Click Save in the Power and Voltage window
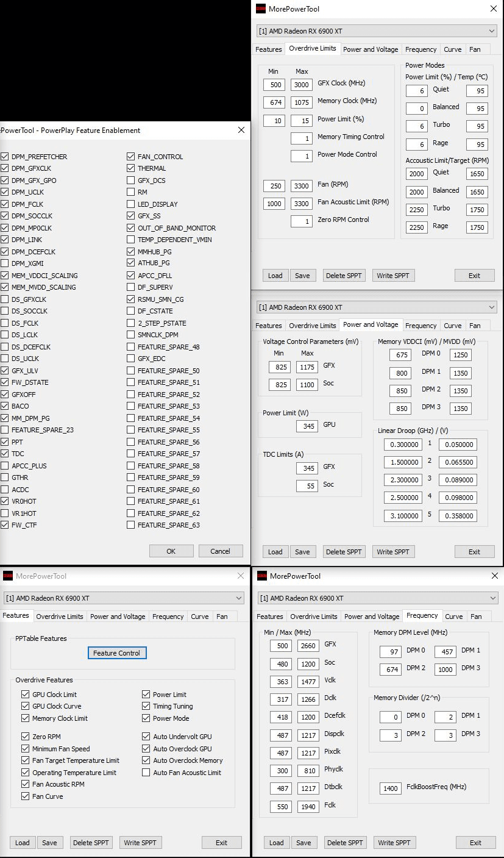Image resolution: width=504 pixels, height=858 pixels. (x=302, y=552)
